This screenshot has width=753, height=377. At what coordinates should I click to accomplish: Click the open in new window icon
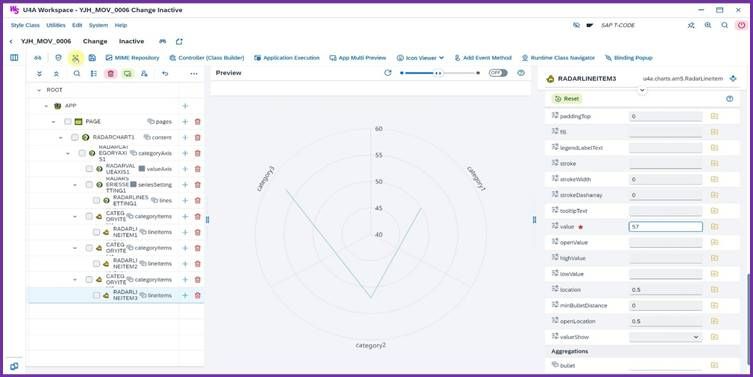tap(179, 42)
